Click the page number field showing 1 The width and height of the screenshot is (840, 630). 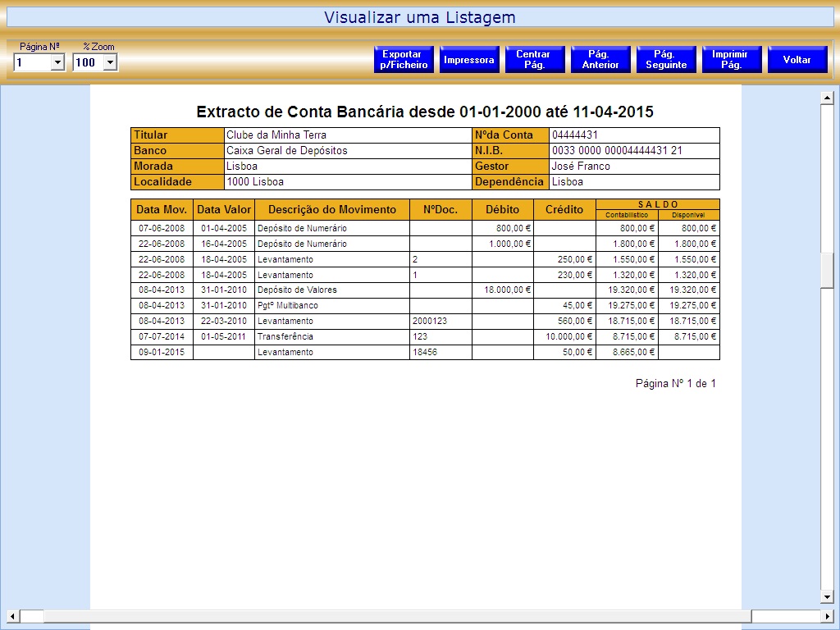click(x=32, y=62)
